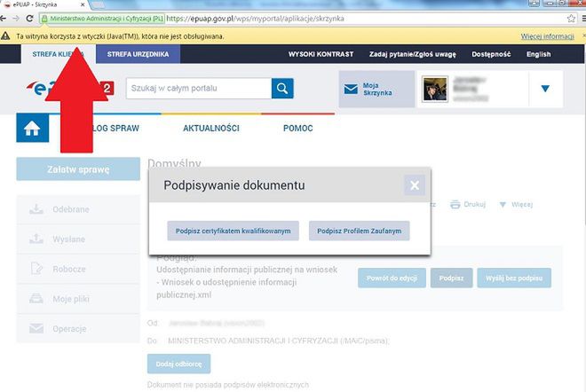586x392 pixels.
Task: Click Powrót do edycji button
Action: pyautogui.click(x=392, y=278)
